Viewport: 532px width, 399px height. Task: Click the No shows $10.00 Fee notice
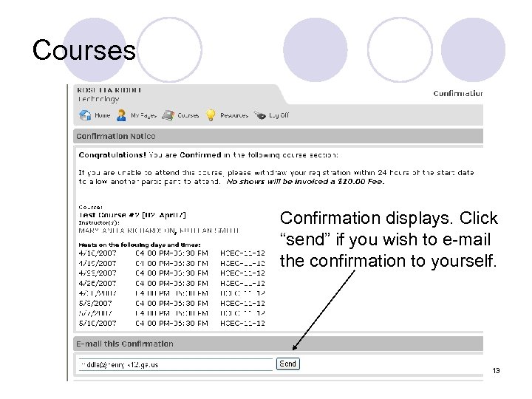coord(305,182)
